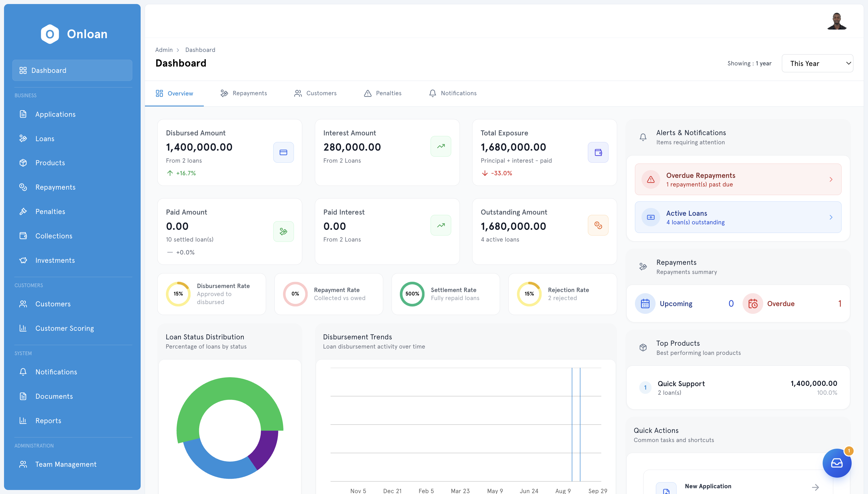Open Investments in the sidebar
Image resolution: width=868 pixels, height=494 pixels.
tap(72, 260)
